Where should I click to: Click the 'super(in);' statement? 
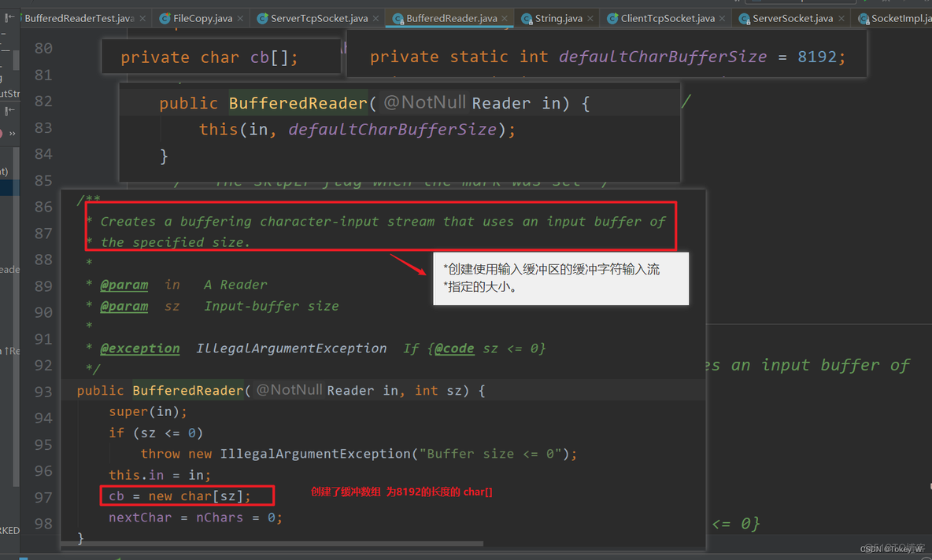pyautogui.click(x=148, y=411)
